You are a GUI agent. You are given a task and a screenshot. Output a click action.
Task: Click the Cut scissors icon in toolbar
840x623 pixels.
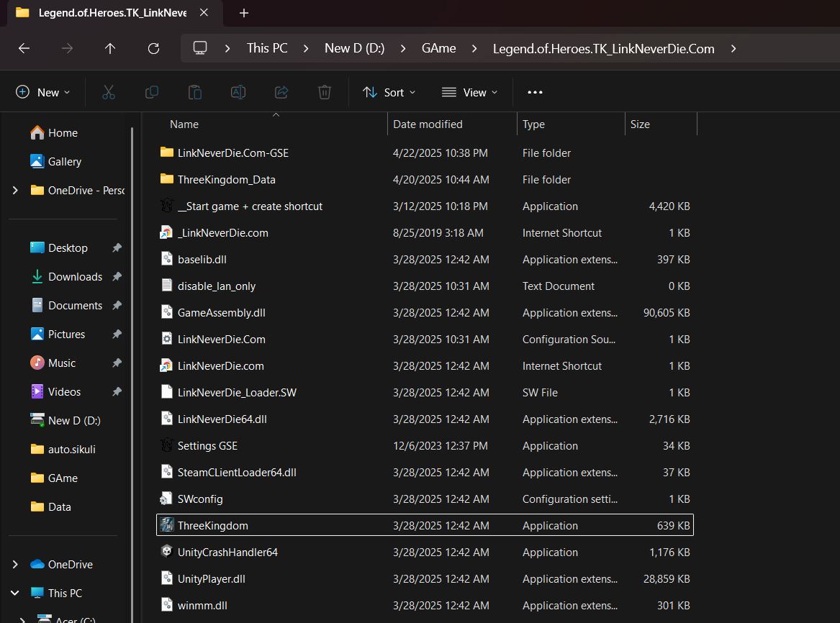pos(109,92)
